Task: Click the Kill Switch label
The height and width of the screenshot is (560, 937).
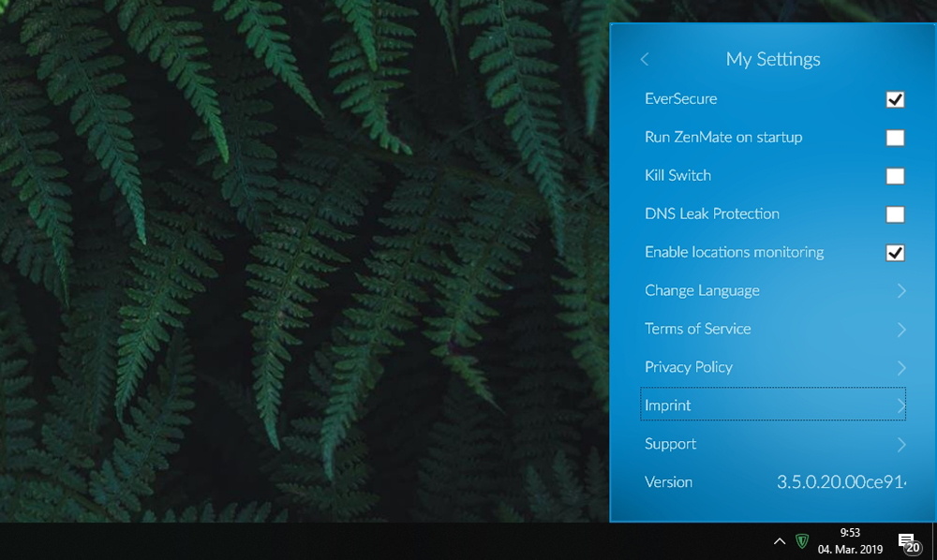Action: pyautogui.click(x=677, y=175)
